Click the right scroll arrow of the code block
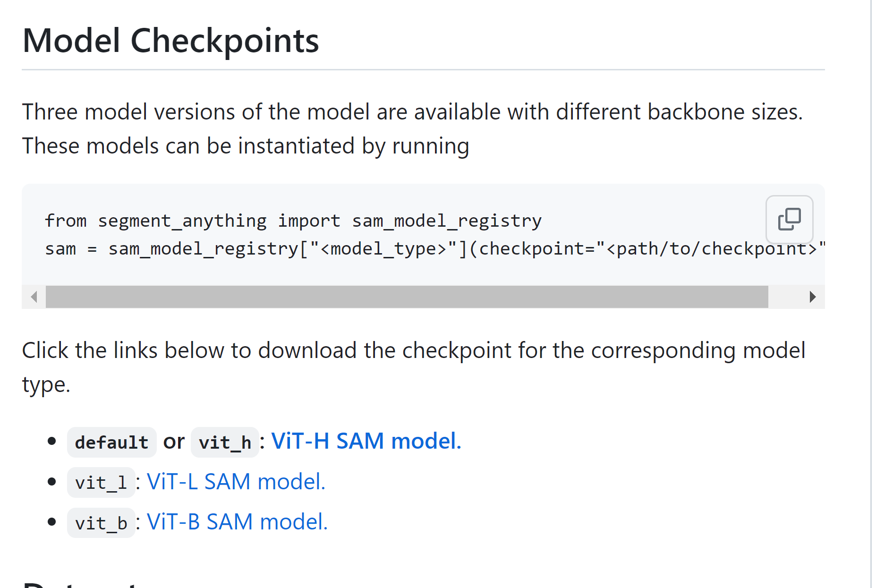The image size is (876, 588). point(813,297)
